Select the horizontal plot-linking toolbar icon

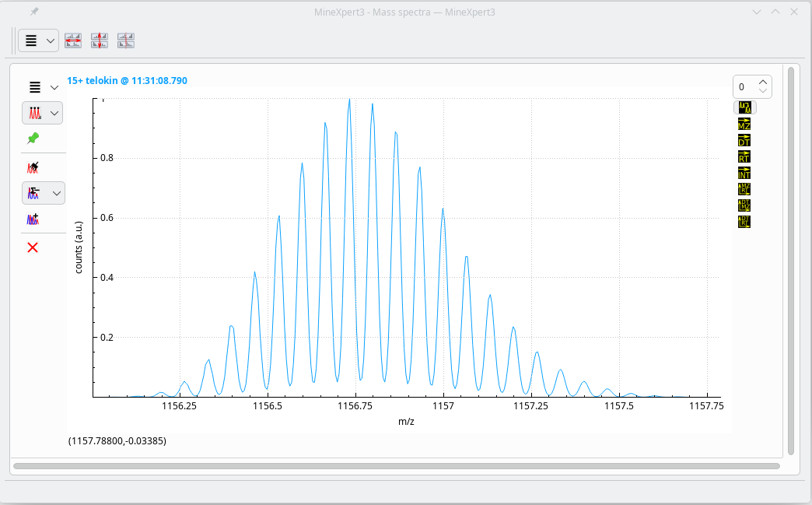(x=73, y=40)
